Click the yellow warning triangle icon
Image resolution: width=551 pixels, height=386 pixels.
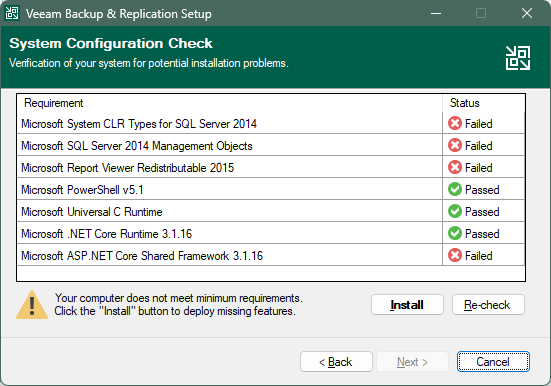coord(32,305)
